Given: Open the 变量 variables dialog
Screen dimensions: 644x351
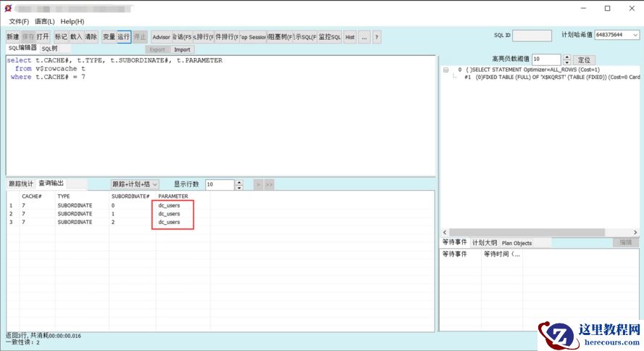Looking at the screenshot, I should (109, 37).
